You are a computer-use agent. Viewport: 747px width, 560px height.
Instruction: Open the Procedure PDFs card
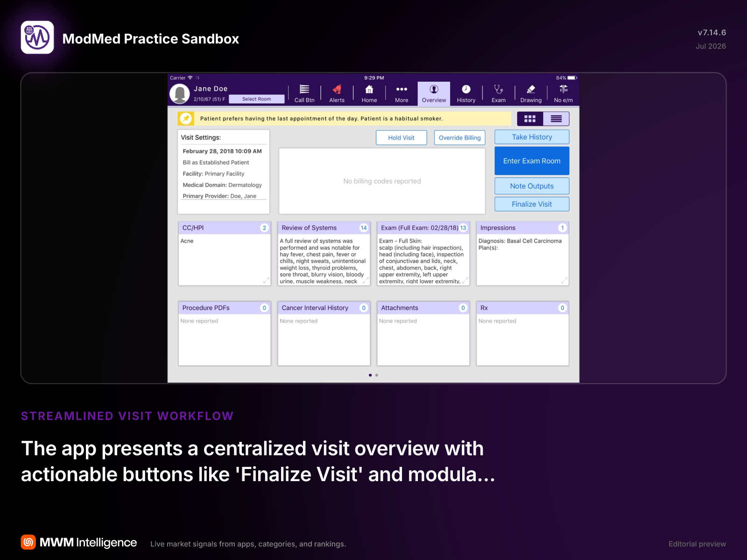(x=225, y=333)
